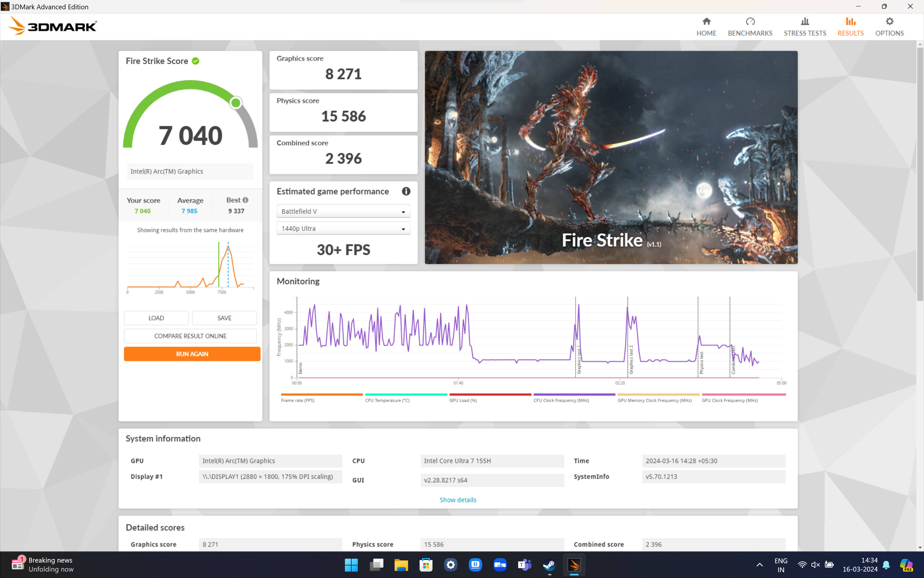Click the GUI version v2.28.8217 s64
The image size is (924, 578).
point(492,480)
